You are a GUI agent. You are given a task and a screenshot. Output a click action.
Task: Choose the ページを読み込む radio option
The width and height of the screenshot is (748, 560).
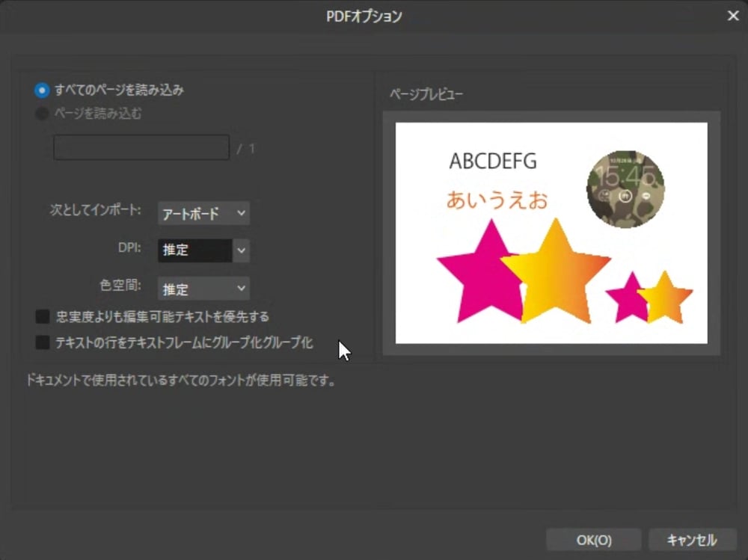tap(42, 114)
